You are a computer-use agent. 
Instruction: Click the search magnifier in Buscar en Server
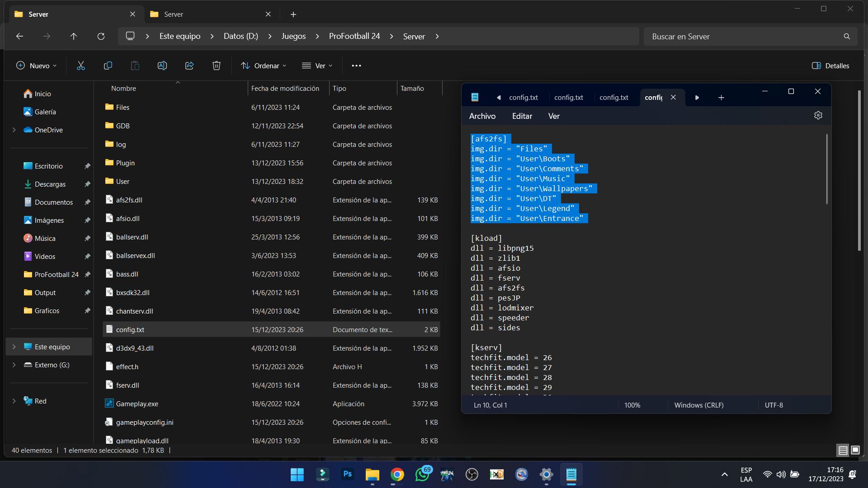[x=846, y=37]
